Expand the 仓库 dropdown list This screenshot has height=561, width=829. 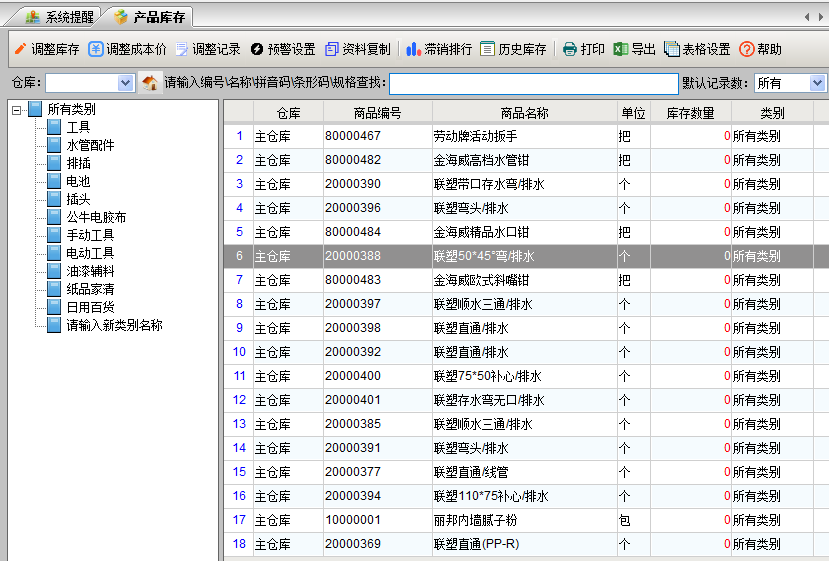tap(125, 83)
